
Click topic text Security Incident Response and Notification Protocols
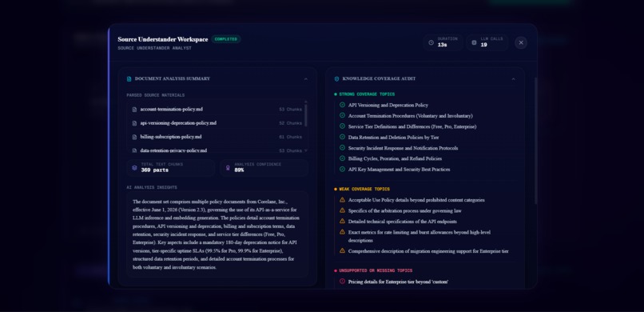(403, 148)
